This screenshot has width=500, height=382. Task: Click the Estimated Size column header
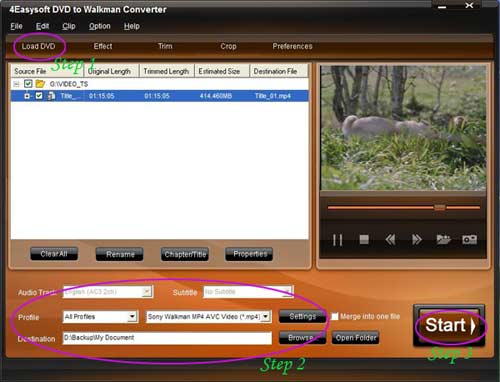click(222, 71)
